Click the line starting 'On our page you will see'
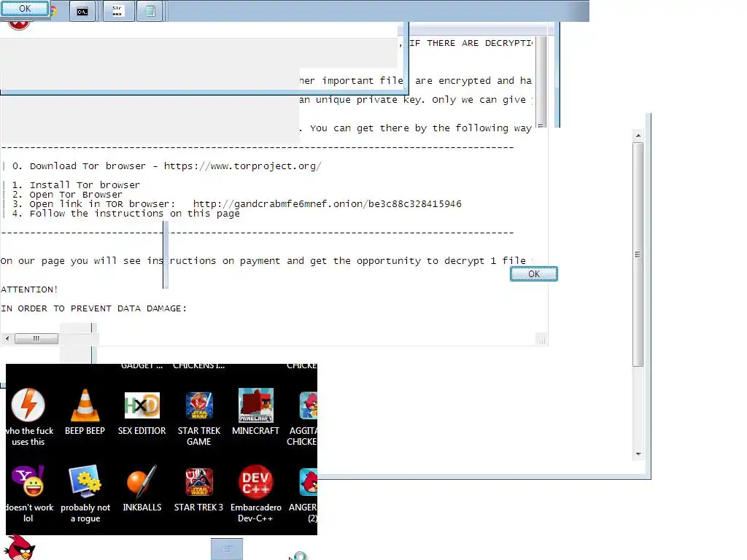Image resolution: width=747 pixels, height=560 pixels. [x=267, y=261]
